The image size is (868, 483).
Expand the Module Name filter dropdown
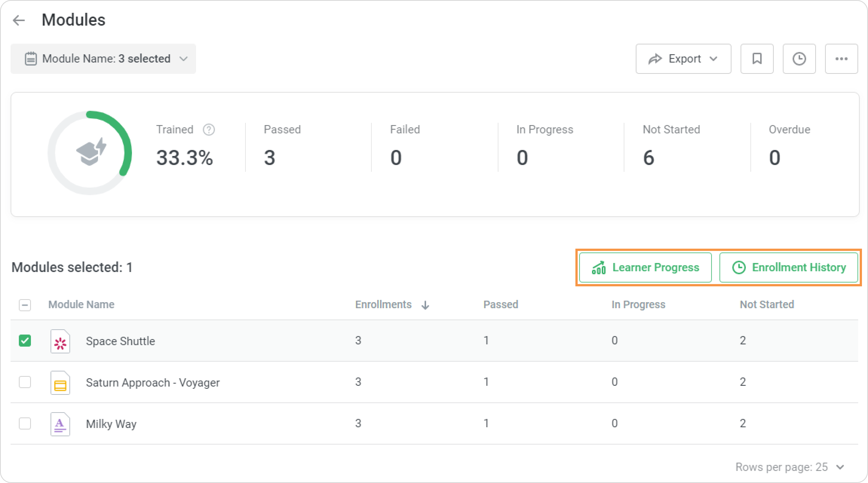103,59
